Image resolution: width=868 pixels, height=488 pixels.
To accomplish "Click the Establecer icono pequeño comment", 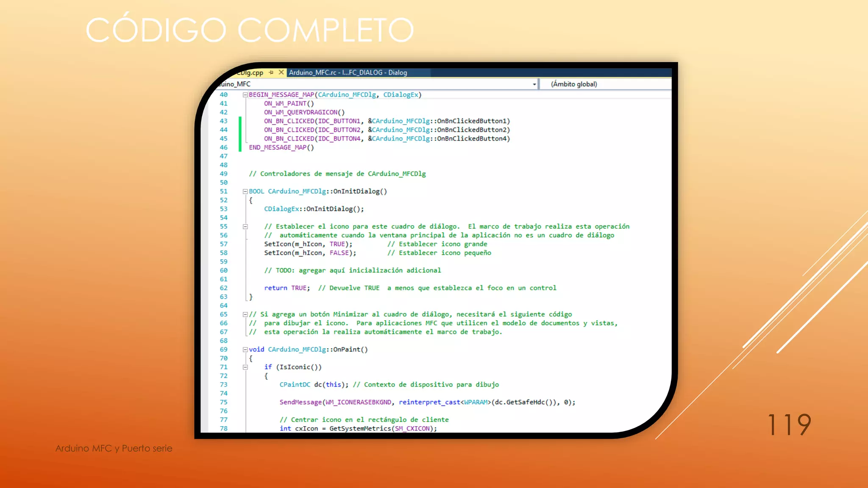I will tap(440, 253).
